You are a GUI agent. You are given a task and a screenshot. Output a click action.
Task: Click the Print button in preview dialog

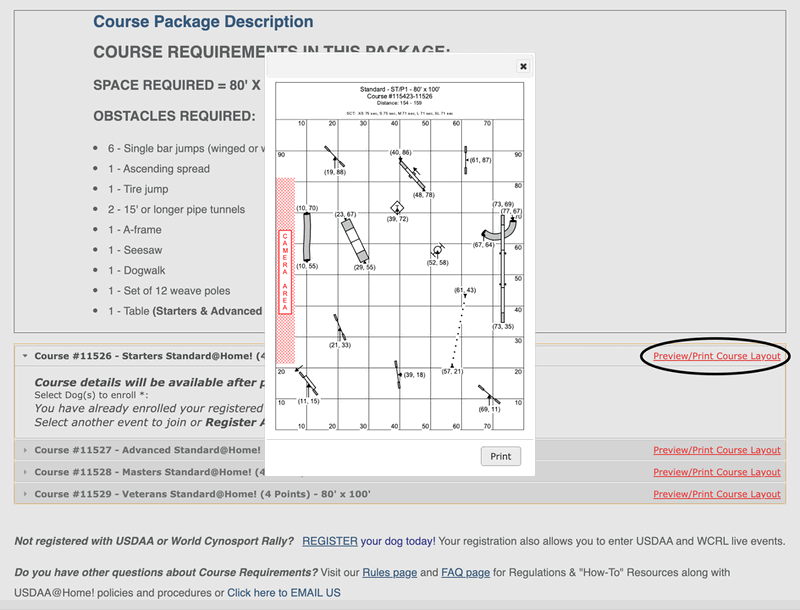click(501, 456)
